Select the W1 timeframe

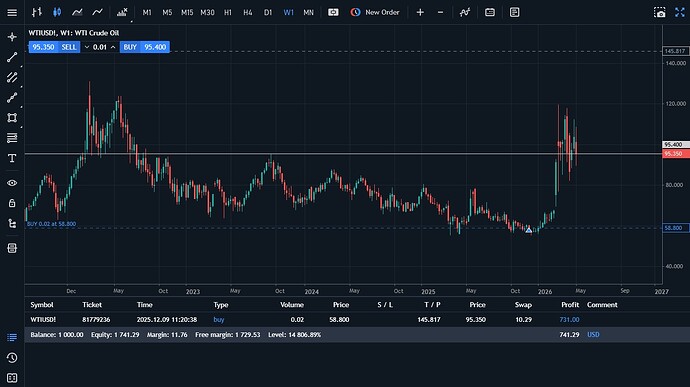tap(288, 13)
